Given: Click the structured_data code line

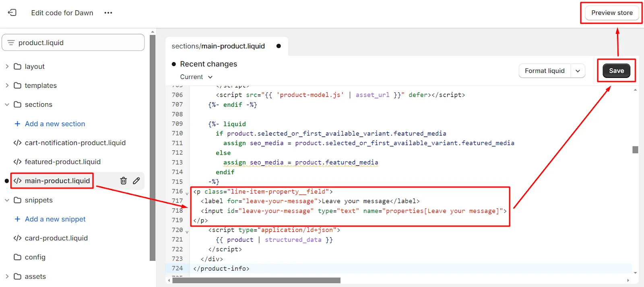Looking at the screenshot, I should click(x=274, y=240).
